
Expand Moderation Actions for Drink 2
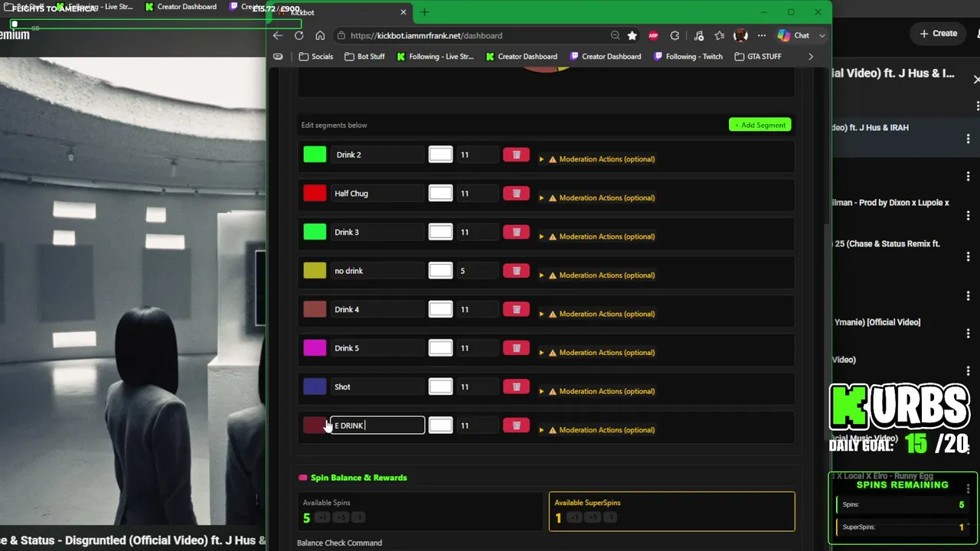tap(597, 159)
